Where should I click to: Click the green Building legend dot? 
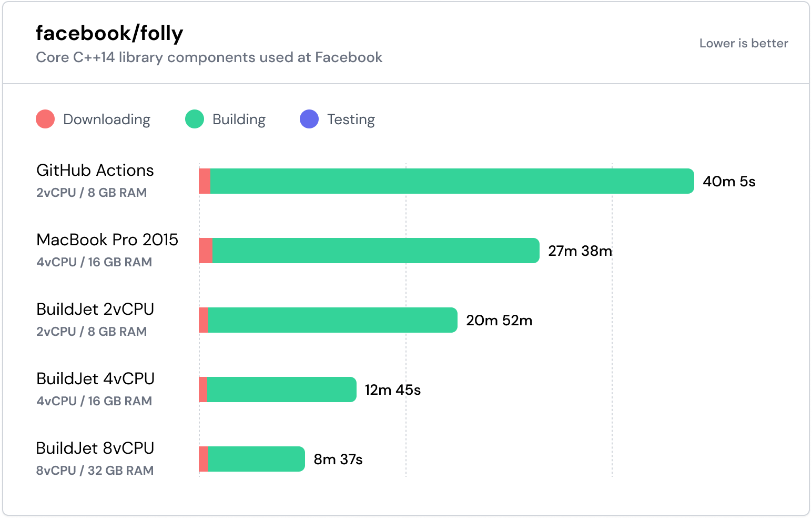click(x=195, y=119)
